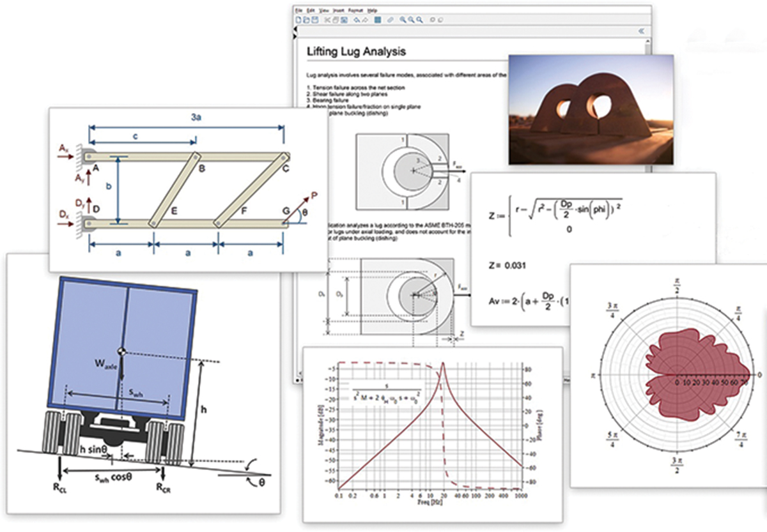Viewport: 767px width, 532px height.
Task: Open the Edit menu
Action: click(x=311, y=11)
